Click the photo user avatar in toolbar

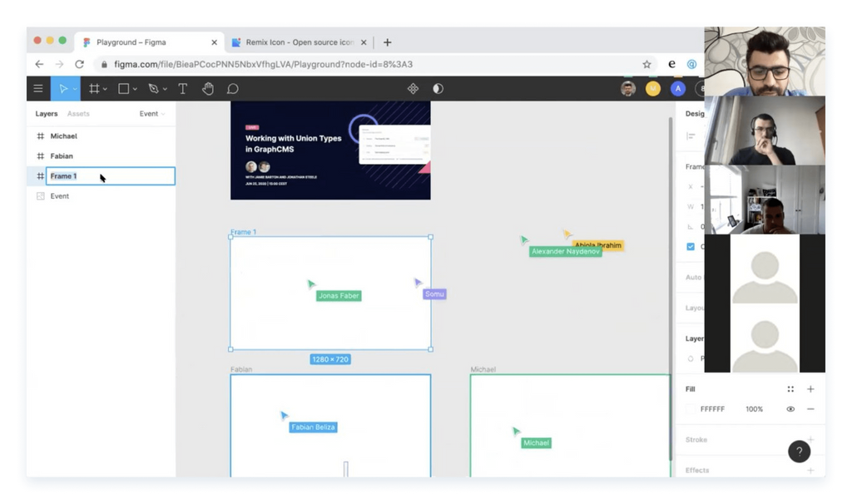tap(628, 88)
